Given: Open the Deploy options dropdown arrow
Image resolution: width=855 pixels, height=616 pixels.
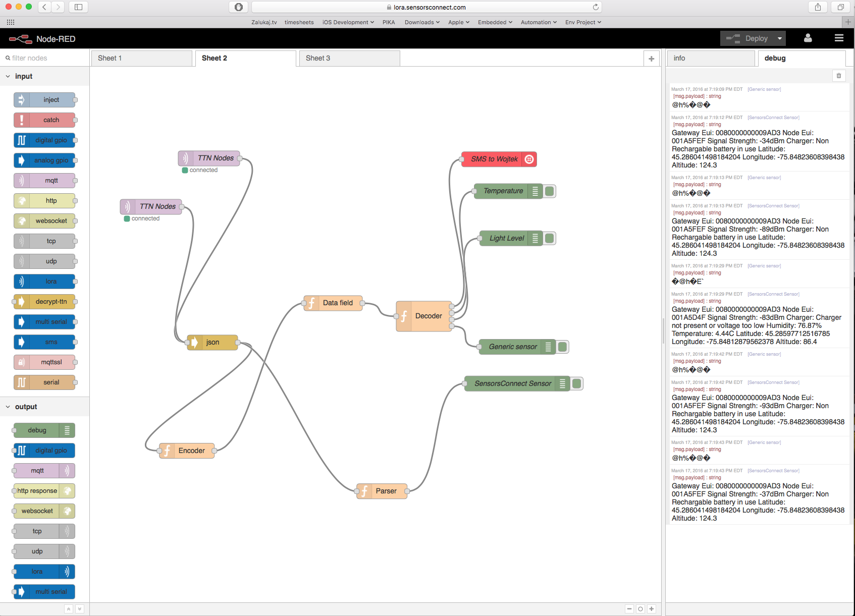Looking at the screenshot, I should pos(780,38).
